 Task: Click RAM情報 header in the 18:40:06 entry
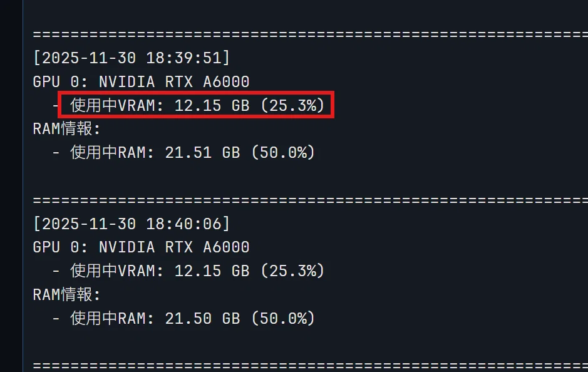pyautogui.click(x=67, y=294)
